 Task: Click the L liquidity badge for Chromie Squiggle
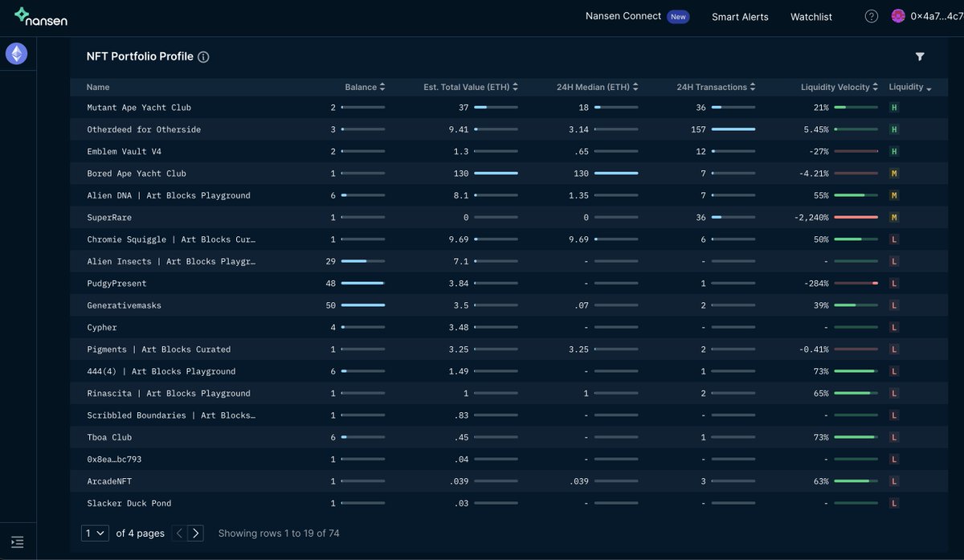click(x=894, y=239)
